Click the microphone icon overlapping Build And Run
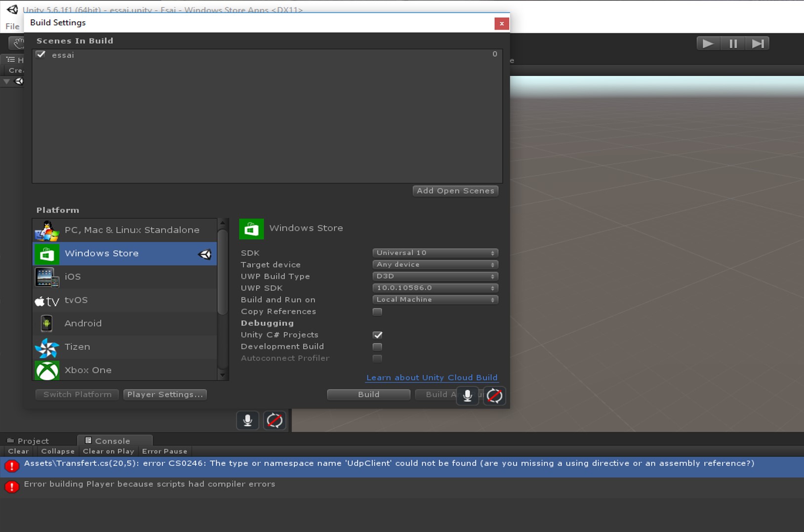This screenshot has width=804, height=532. 467,395
